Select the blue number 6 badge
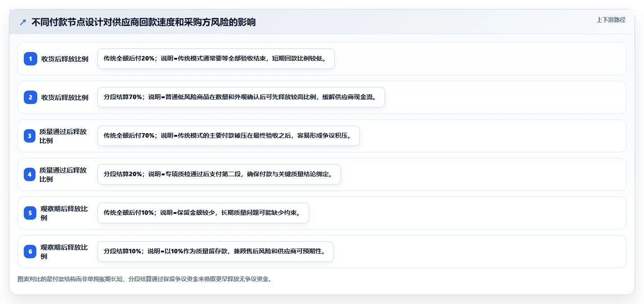The width and height of the screenshot is (644, 304). (30, 252)
